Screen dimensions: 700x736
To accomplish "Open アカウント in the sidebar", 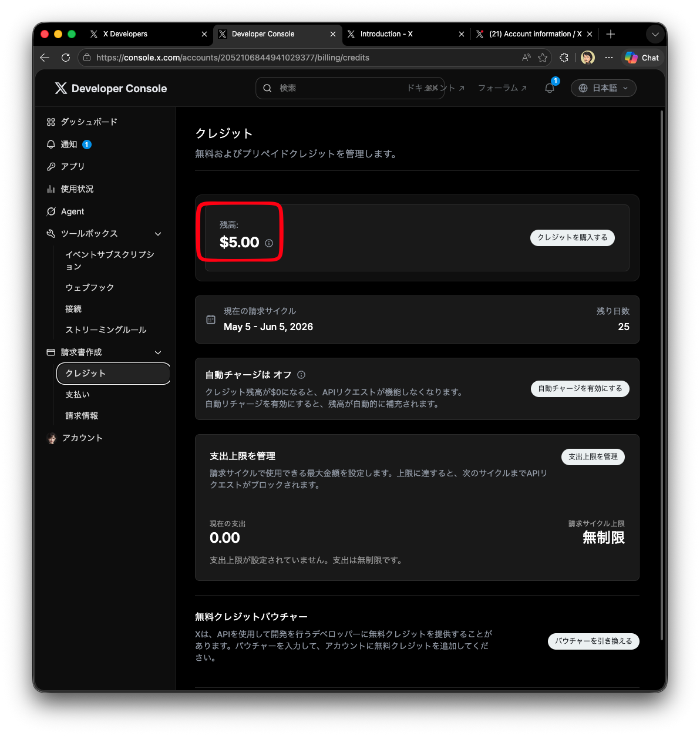I will coord(82,438).
